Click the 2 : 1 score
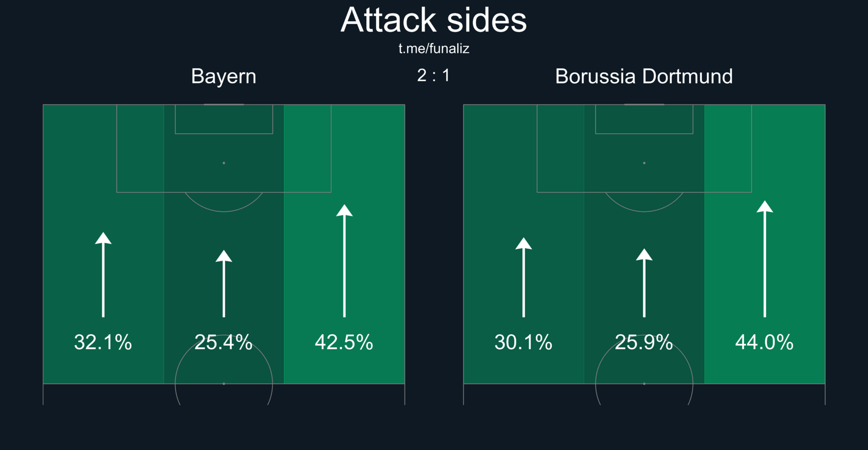Screen dimensions: 868x450 (x=433, y=75)
